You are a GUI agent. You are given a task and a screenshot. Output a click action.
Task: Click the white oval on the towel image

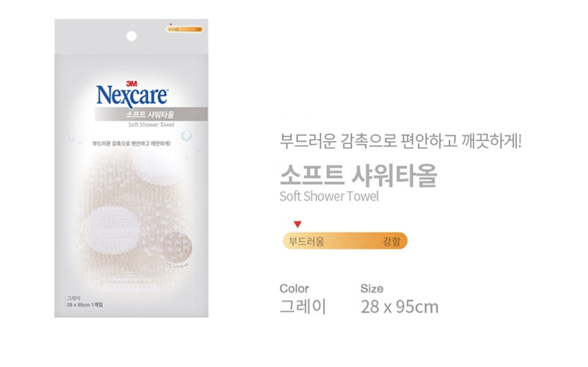click(112, 227)
